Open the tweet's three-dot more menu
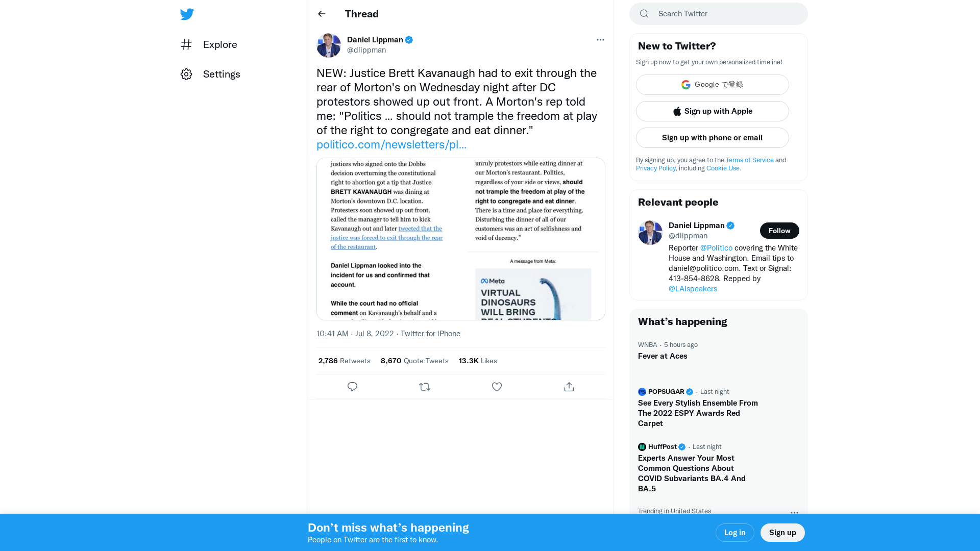Screen dimensions: 980x551 (600, 40)
